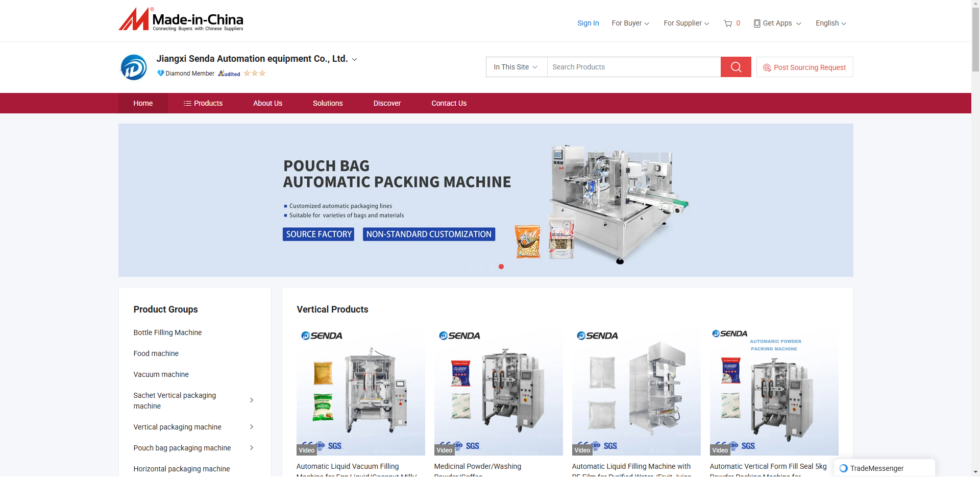Open the shopping cart icon

(728, 23)
